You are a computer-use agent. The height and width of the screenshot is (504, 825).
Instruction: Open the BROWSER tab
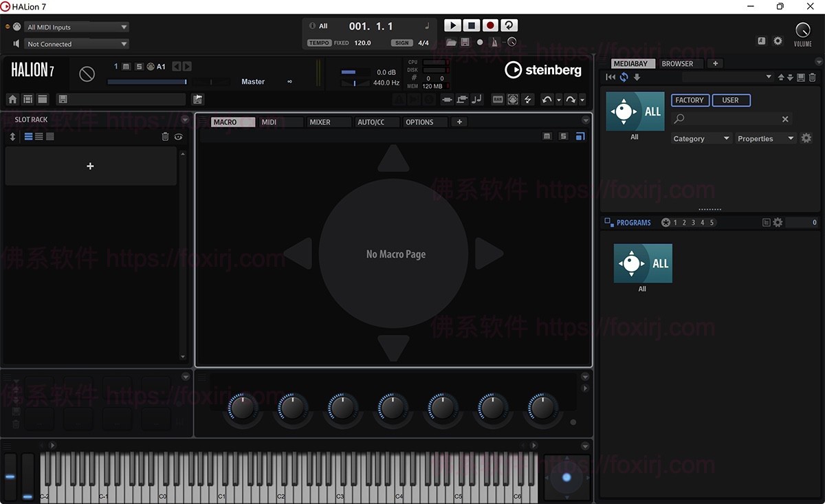(677, 64)
